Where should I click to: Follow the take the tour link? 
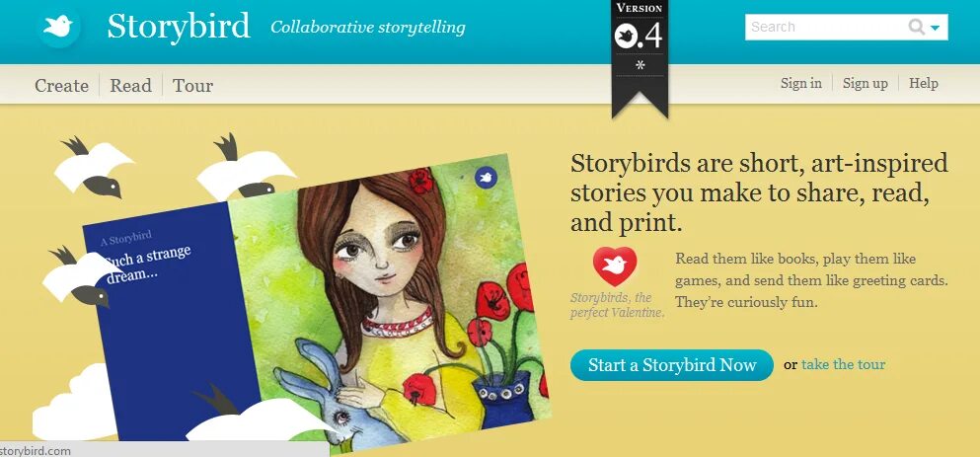pyautogui.click(x=843, y=364)
